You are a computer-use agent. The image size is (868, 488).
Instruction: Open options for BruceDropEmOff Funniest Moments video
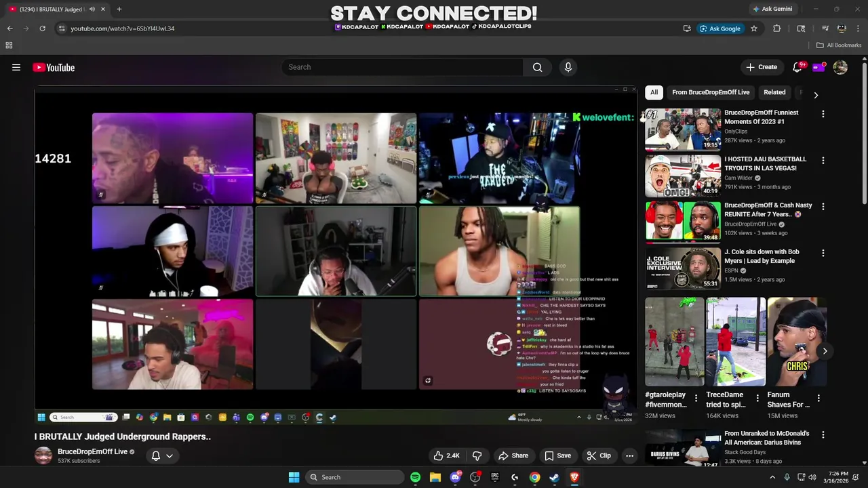click(x=823, y=114)
